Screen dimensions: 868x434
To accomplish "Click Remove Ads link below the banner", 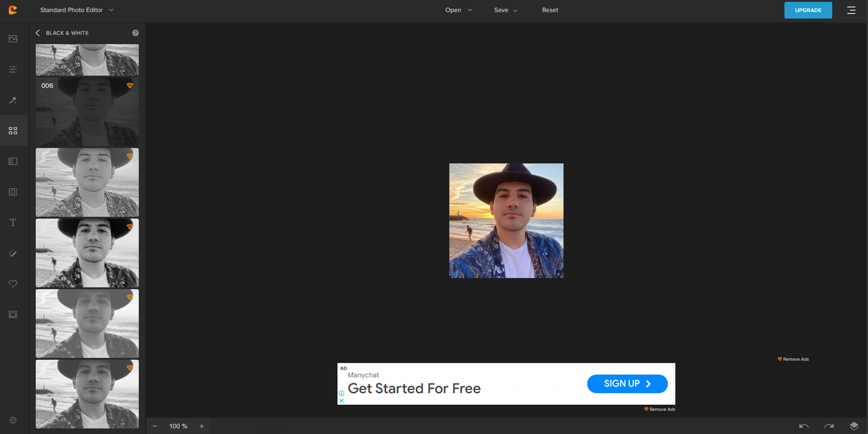I will [660, 410].
